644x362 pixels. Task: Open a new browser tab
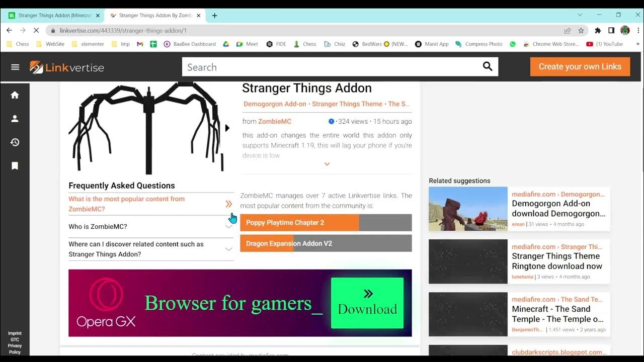214,16
